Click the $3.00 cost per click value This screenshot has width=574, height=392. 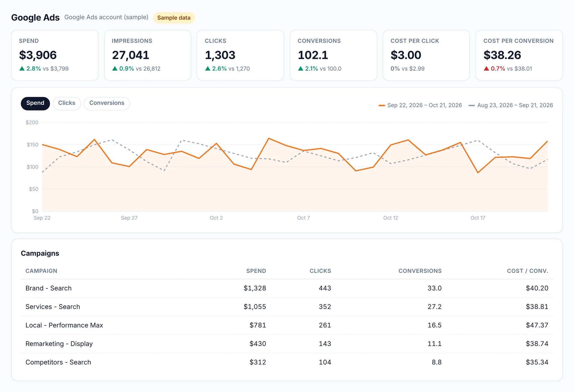point(406,55)
